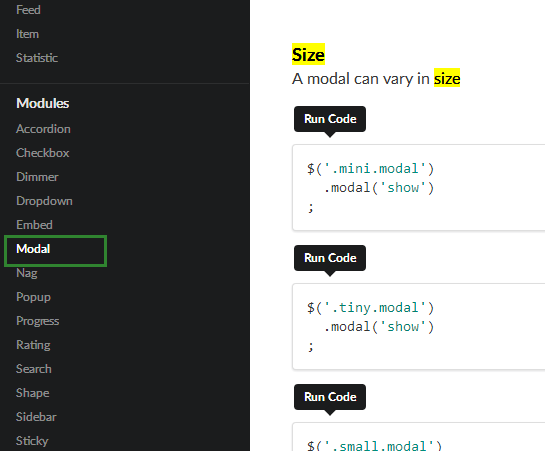Click 'show' in the mini modal snippet
The width and height of the screenshot is (545, 451).
point(403,188)
